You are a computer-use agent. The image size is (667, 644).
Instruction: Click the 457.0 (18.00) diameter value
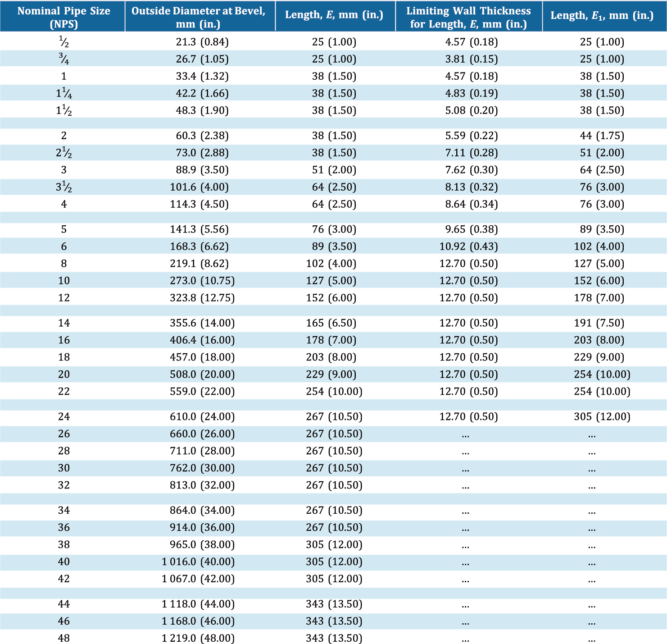click(202, 357)
